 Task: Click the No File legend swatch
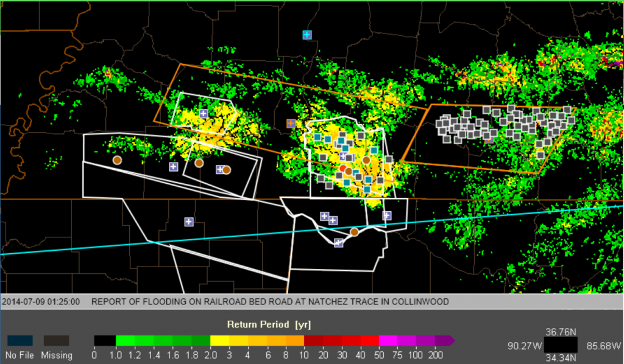(19, 340)
